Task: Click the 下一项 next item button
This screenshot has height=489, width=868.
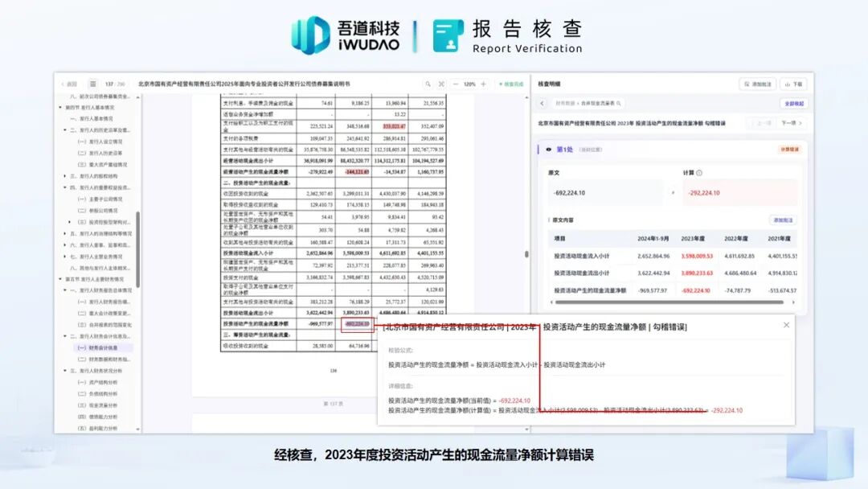Action: [x=791, y=123]
